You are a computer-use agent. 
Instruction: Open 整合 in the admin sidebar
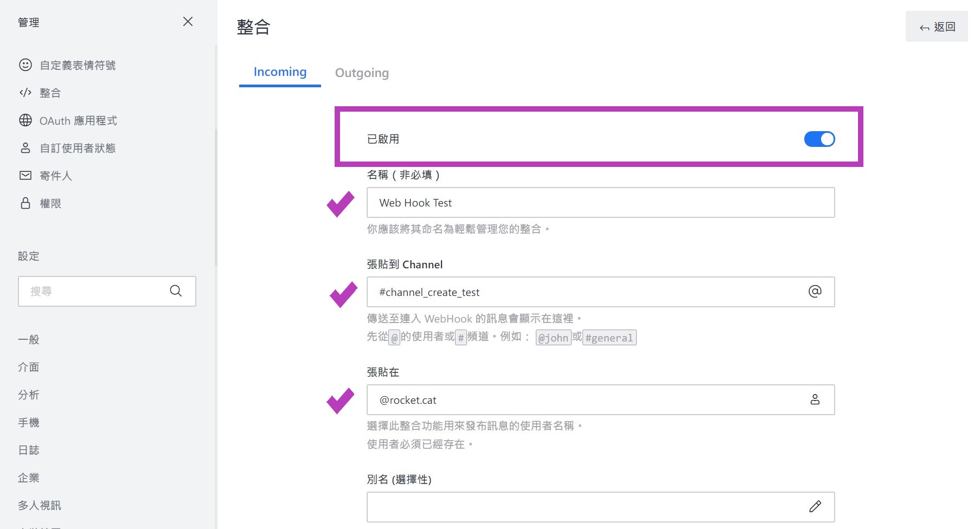click(x=50, y=93)
